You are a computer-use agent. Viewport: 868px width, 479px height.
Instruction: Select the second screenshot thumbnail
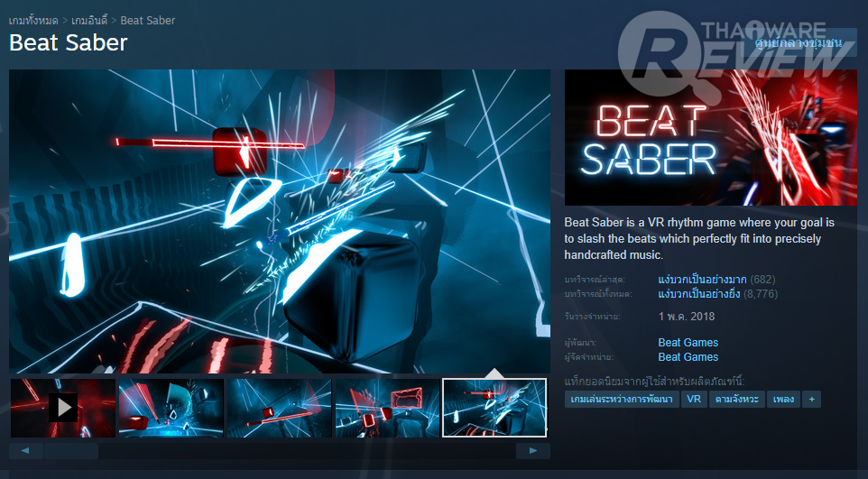click(x=171, y=408)
